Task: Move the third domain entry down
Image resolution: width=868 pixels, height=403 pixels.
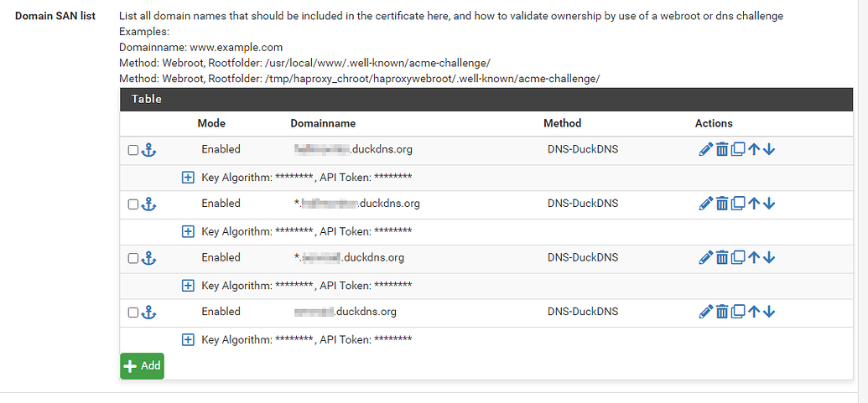Action: [x=769, y=258]
